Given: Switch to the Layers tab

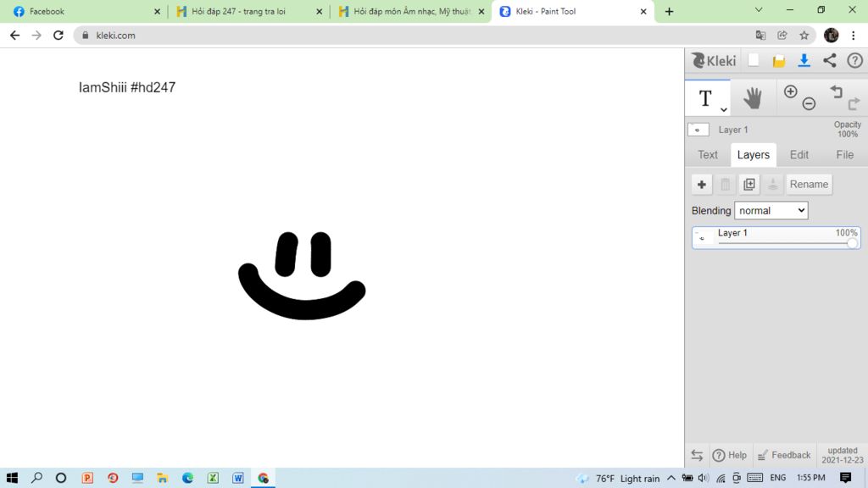Looking at the screenshot, I should [753, 155].
